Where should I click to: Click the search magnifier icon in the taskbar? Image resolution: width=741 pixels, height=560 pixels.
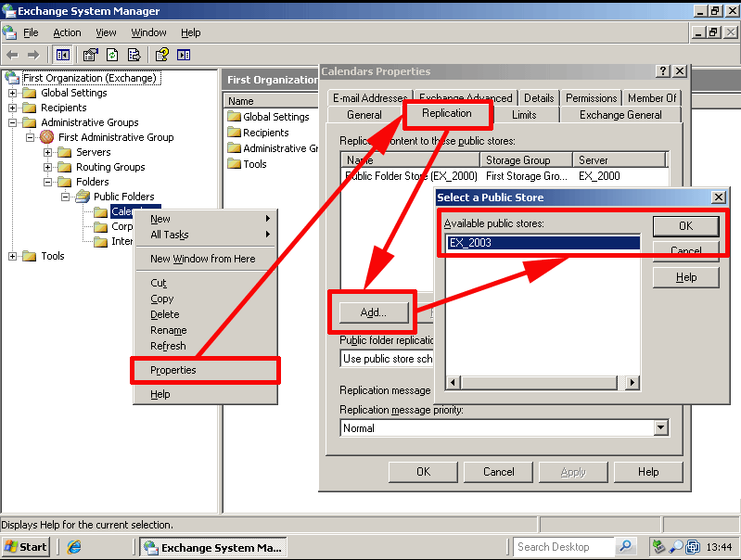pos(625,547)
